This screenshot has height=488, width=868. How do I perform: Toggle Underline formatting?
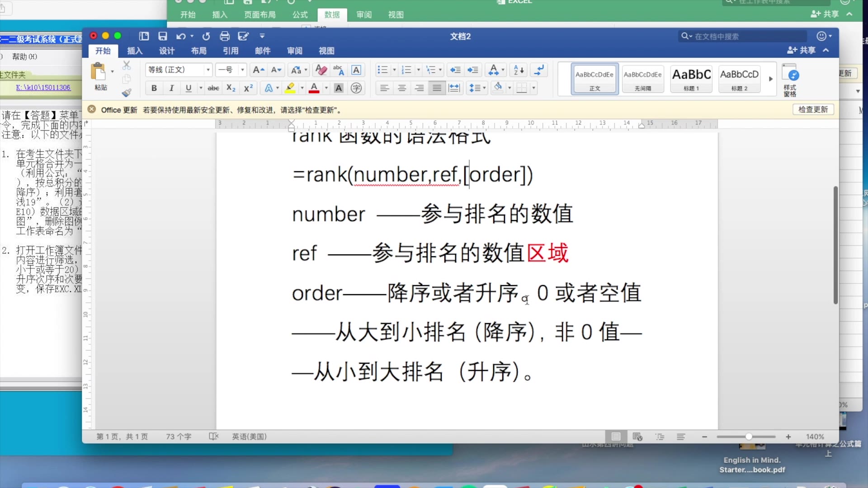[189, 88]
